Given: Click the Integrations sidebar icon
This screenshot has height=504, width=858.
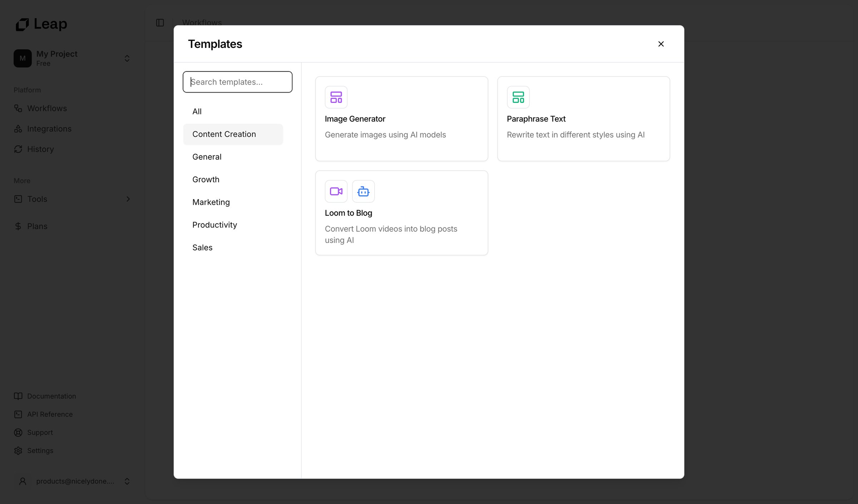Looking at the screenshot, I should click(x=18, y=129).
